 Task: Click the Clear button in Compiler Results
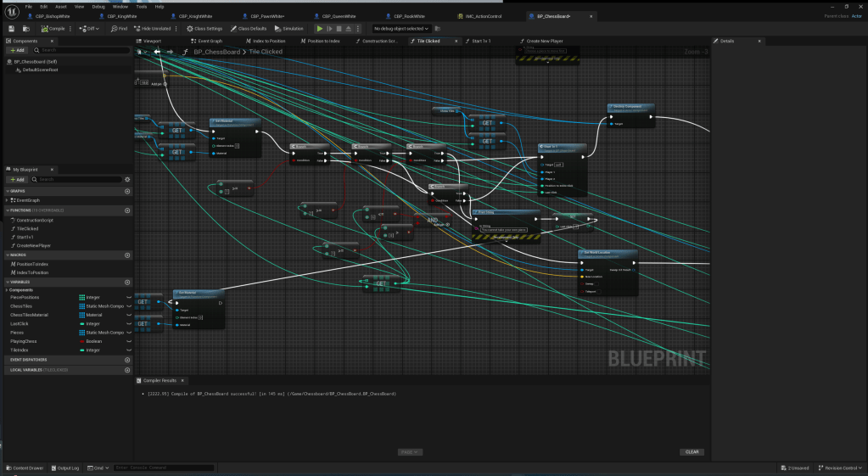coord(692,451)
